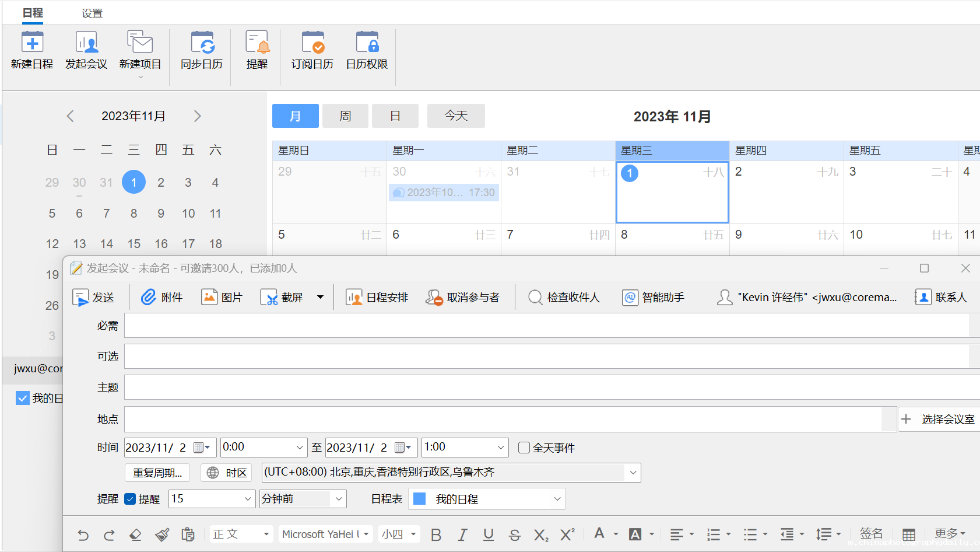Click the 检查收件人 check recipients icon
Viewport: 980px width, 552px height.
[535, 298]
